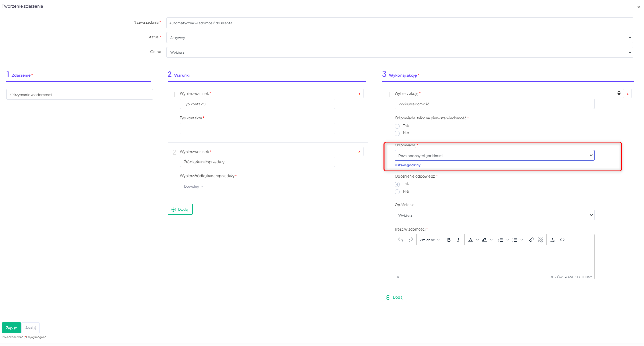Click the green Zapisz button
This screenshot has width=644, height=346.
coord(11,328)
